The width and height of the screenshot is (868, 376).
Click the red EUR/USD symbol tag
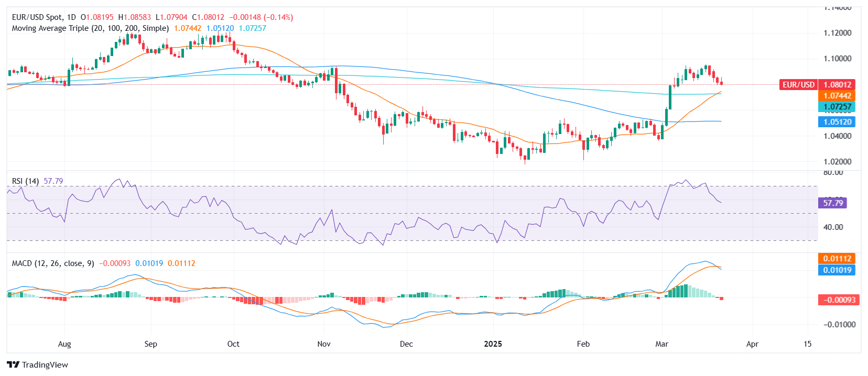click(798, 85)
